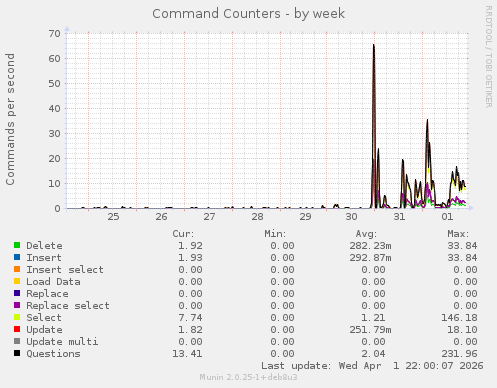
Task: Click the Questions average 2.04
Action: tap(373, 354)
